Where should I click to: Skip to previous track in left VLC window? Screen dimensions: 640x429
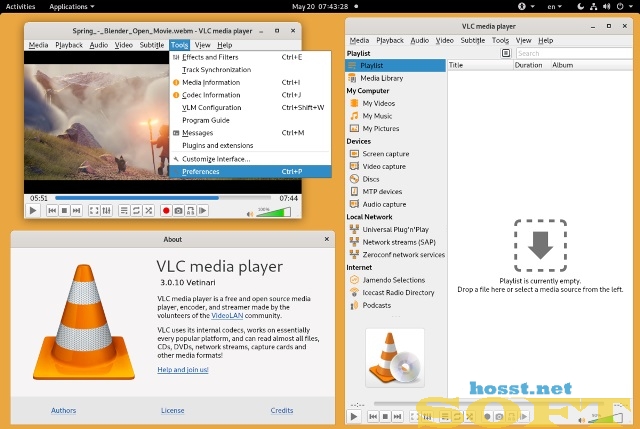pos(52,211)
